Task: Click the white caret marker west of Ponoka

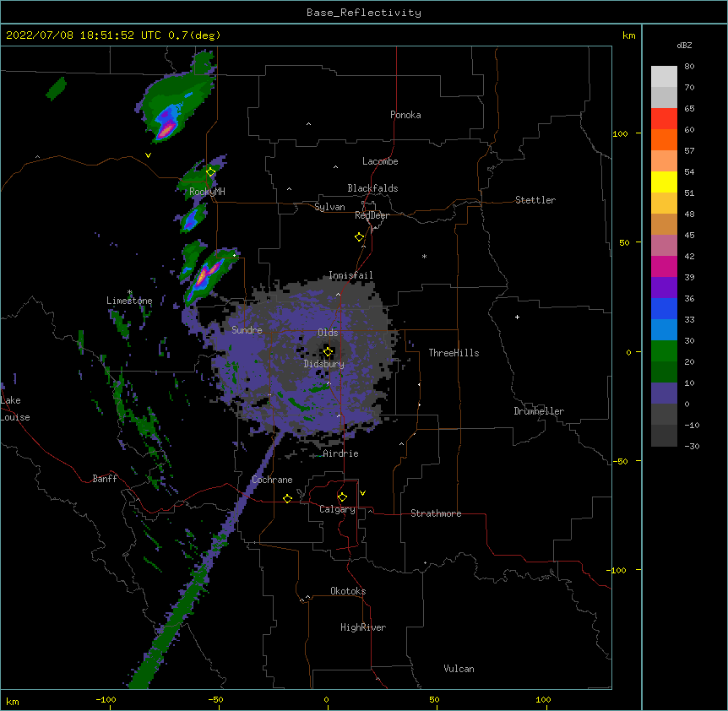Action: (x=308, y=124)
